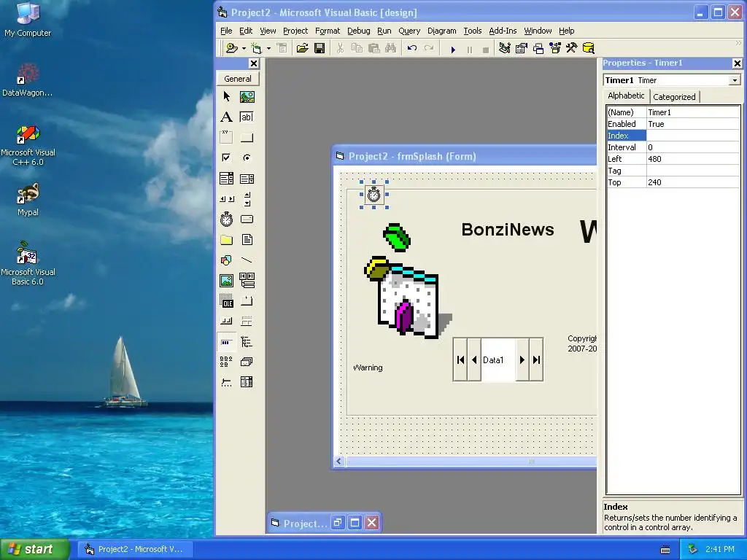Screen dimensions: 747x560
Task: Select the ListBox control tool
Action: (247, 179)
